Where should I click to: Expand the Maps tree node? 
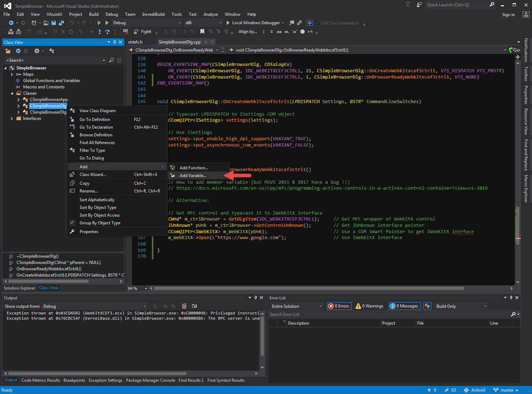(12, 74)
